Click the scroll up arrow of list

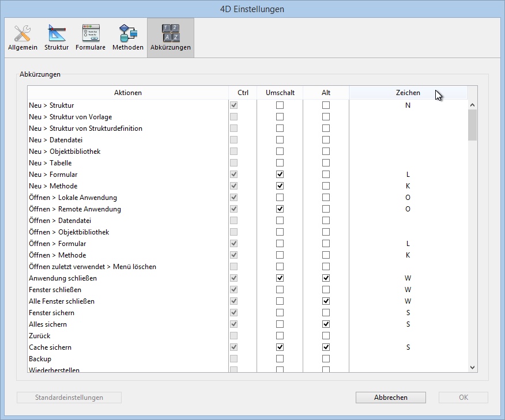[x=472, y=105]
